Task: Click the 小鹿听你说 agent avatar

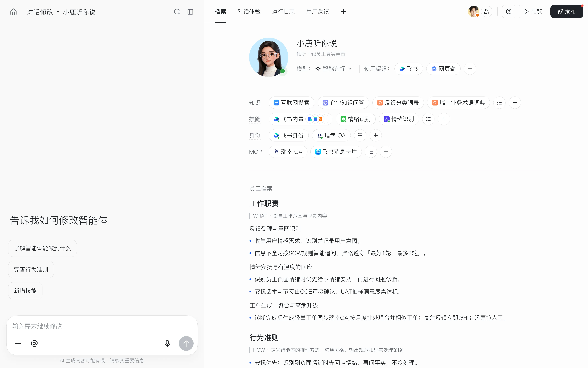Action: tap(269, 57)
